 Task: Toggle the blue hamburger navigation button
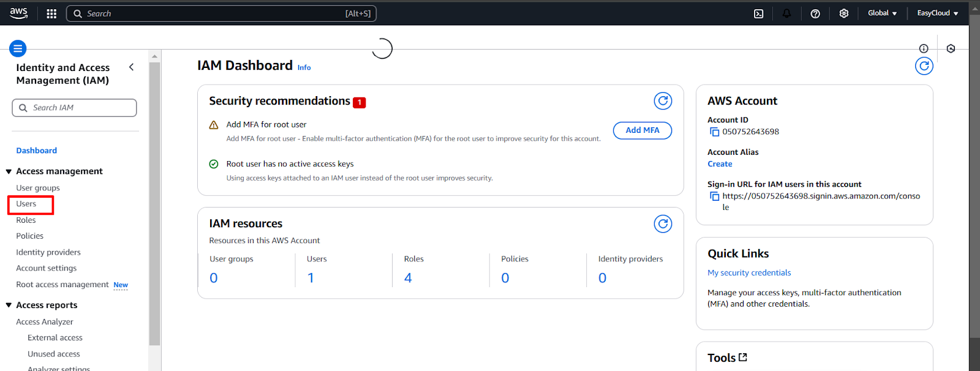18,48
